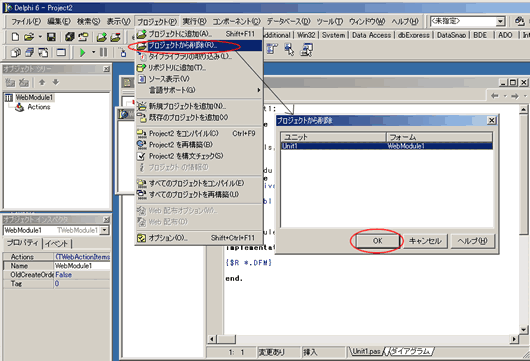Viewport: 530px width, 361px height.
Task: Click the Pause toolbar icon
Action: tap(104, 52)
